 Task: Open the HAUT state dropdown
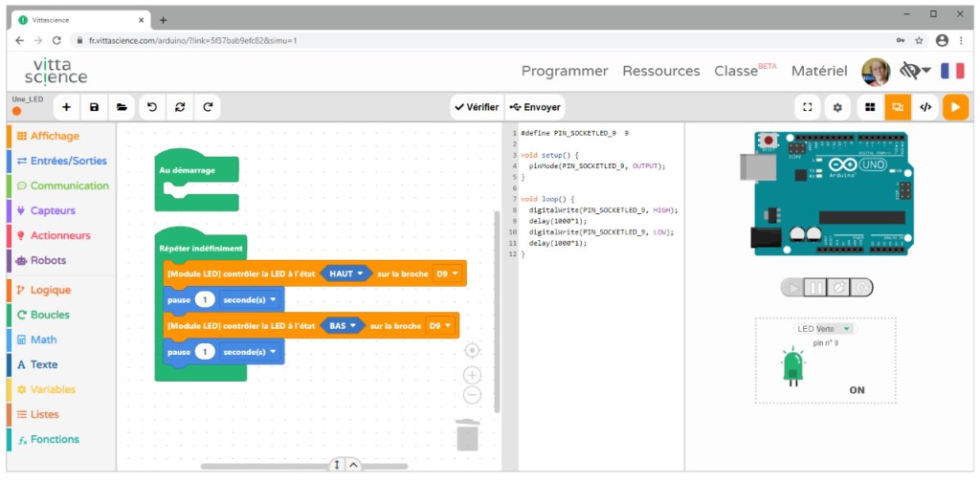347,273
